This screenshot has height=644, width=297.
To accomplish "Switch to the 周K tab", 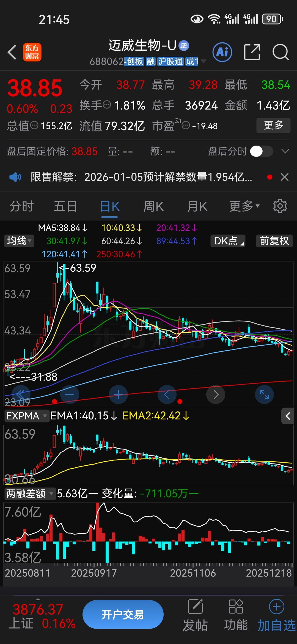I will pyautogui.click(x=153, y=206).
